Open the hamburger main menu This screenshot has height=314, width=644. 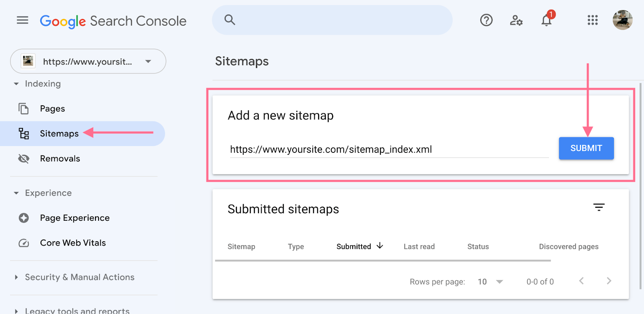23,20
